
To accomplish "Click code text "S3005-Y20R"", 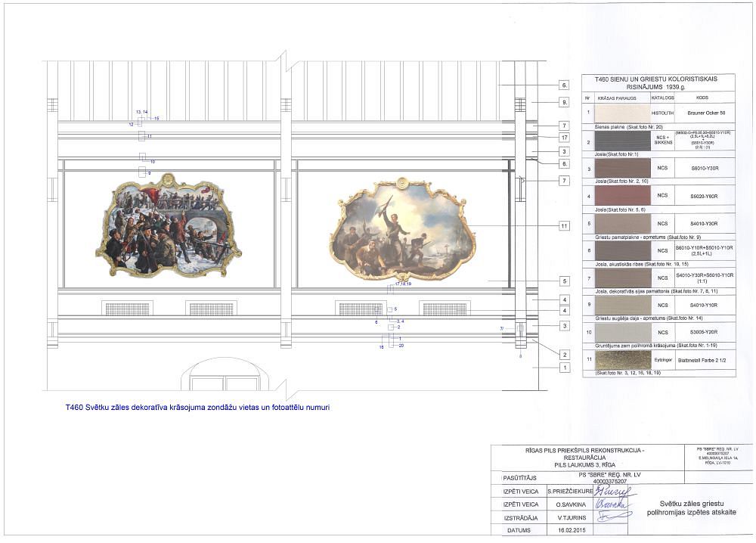I will (x=704, y=332).
